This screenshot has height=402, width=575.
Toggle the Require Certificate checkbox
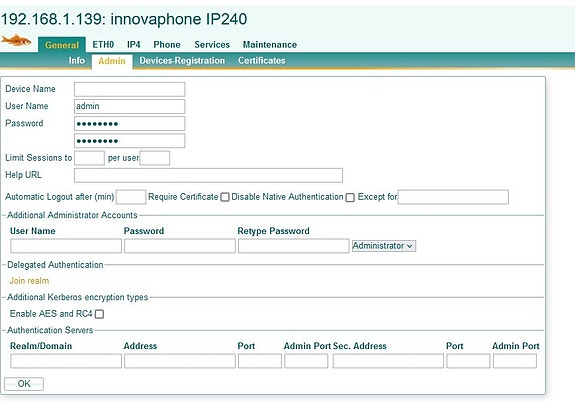225,197
